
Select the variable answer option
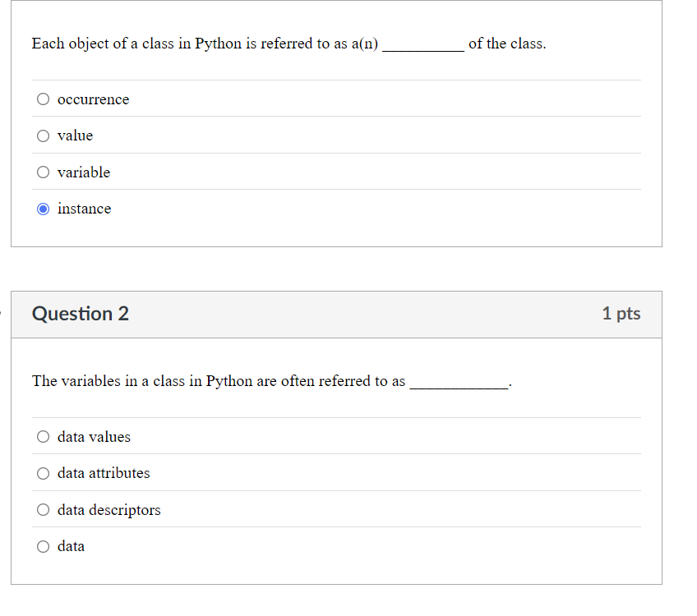click(43, 172)
